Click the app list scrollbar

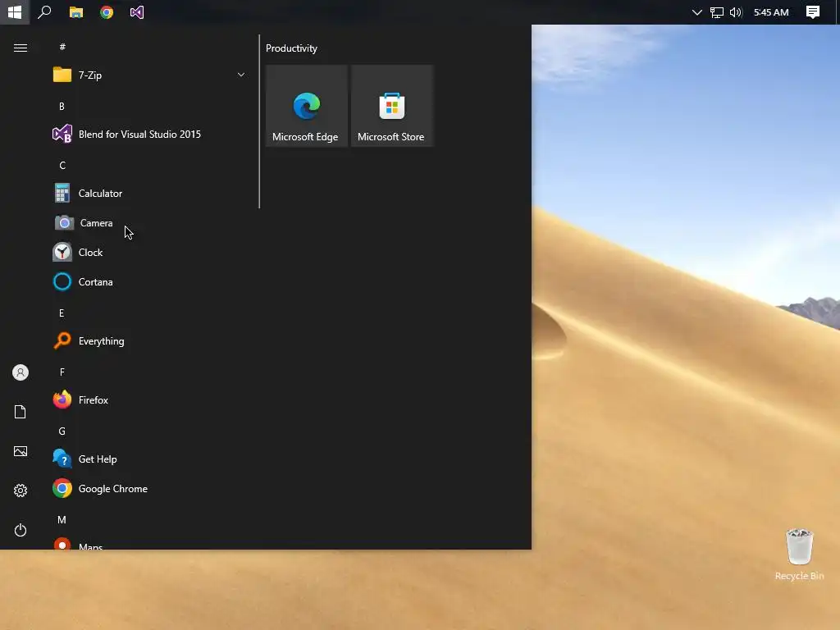[x=259, y=121]
